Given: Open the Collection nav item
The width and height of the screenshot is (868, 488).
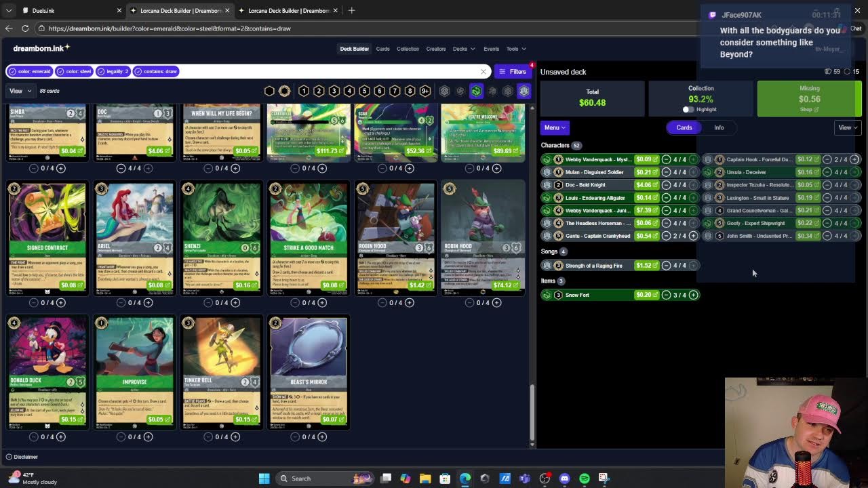Looking at the screenshot, I should coord(408,49).
